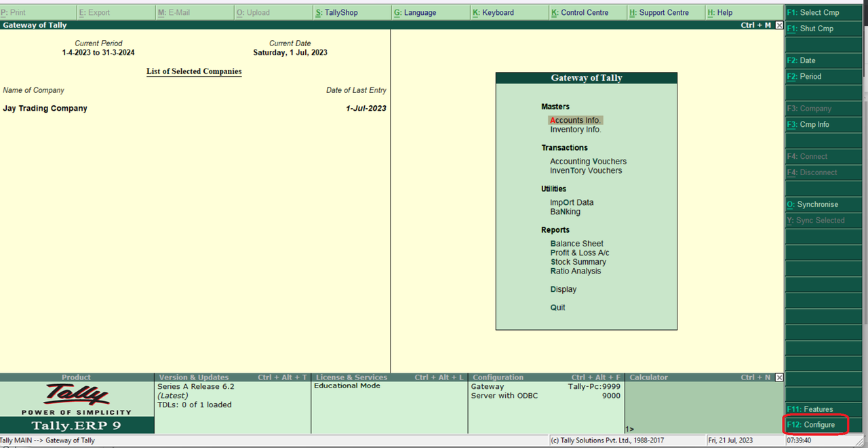868x448 pixels.
Task: Open the Keyboard option in top bar
Action: (509, 12)
